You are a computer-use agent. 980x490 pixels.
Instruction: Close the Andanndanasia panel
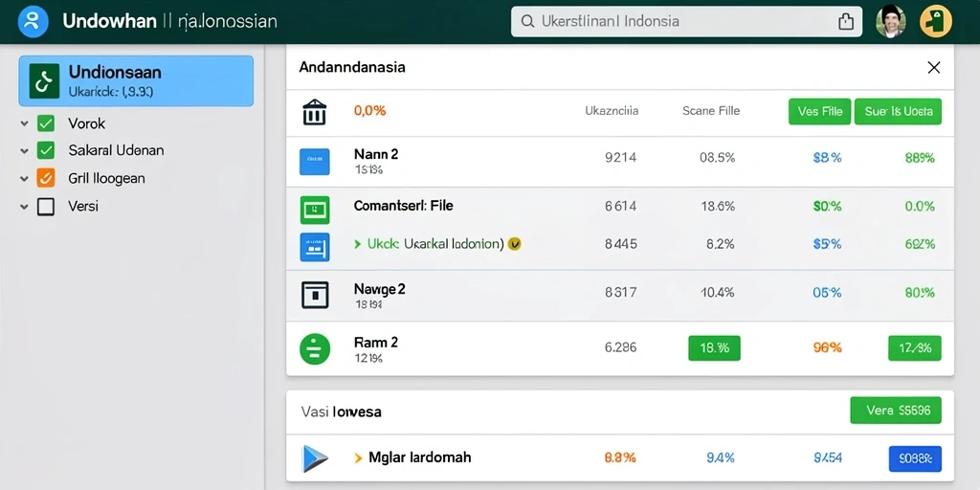tap(933, 68)
